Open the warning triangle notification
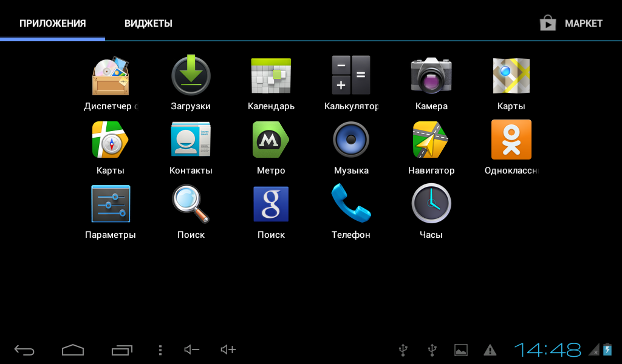Viewport: 622px width, 364px height. [490, 349]
